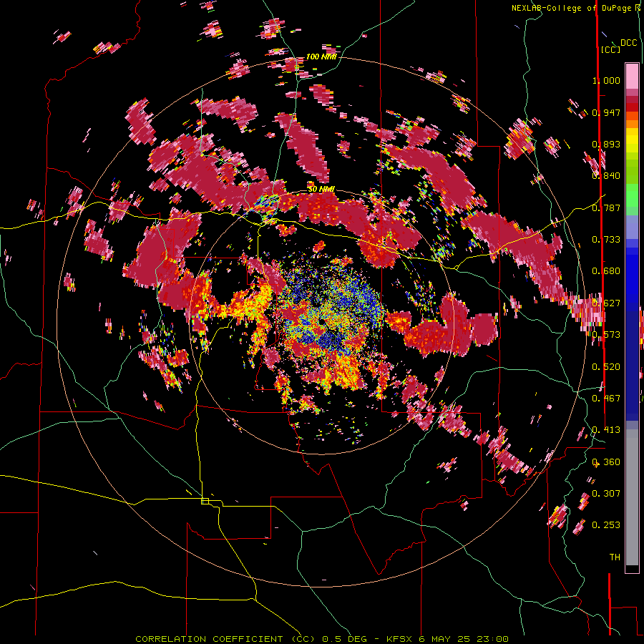
Task: Click the 0.787 scale value
Action: pos(606,208)
